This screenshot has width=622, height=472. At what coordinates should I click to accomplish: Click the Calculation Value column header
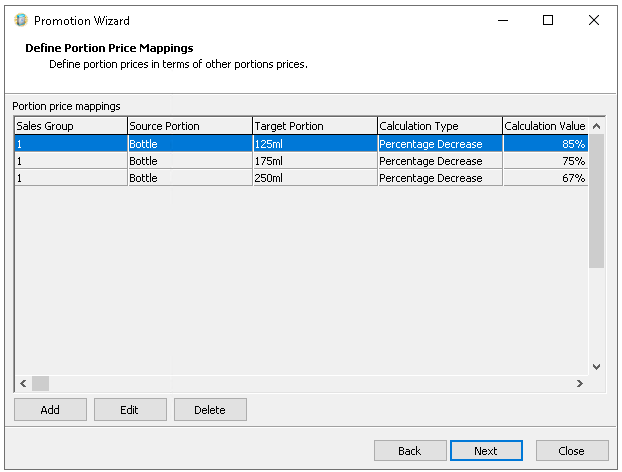click(545, 126)
